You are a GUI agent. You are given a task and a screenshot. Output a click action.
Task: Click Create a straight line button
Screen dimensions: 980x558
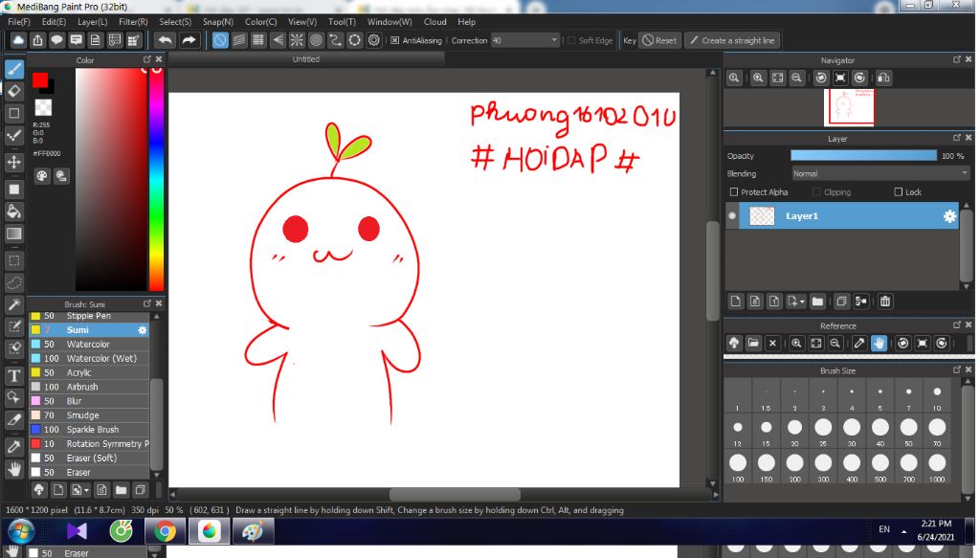[x=732, y=40]
